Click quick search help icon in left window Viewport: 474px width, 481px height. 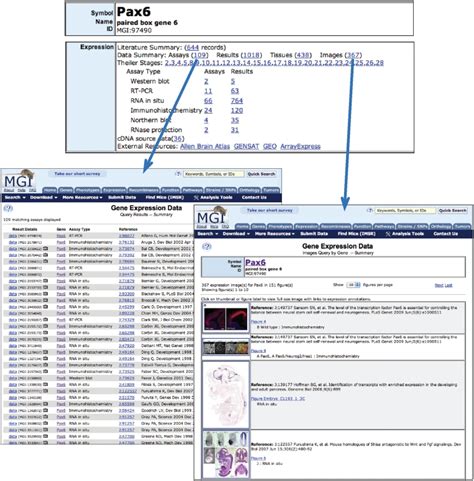(178, 174)
